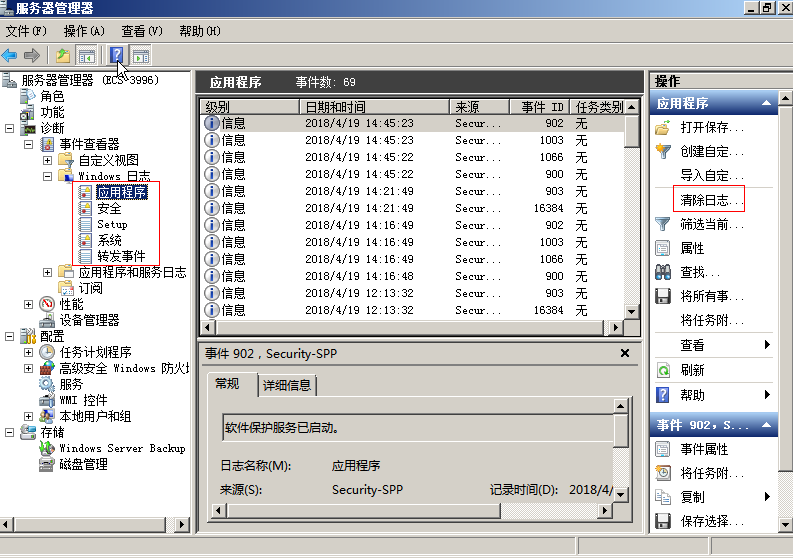Switch to the 常规 tab
Screen dimensions: 793x558
point(227,384)
